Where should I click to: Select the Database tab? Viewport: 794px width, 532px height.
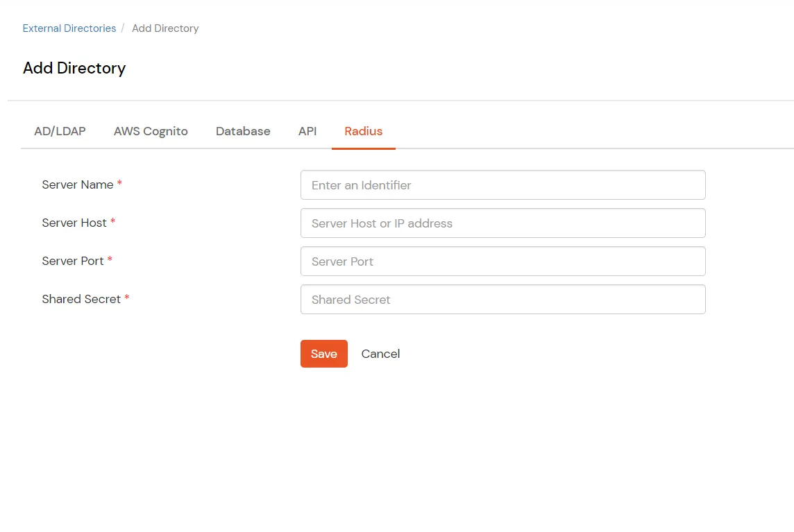[242, 131]
